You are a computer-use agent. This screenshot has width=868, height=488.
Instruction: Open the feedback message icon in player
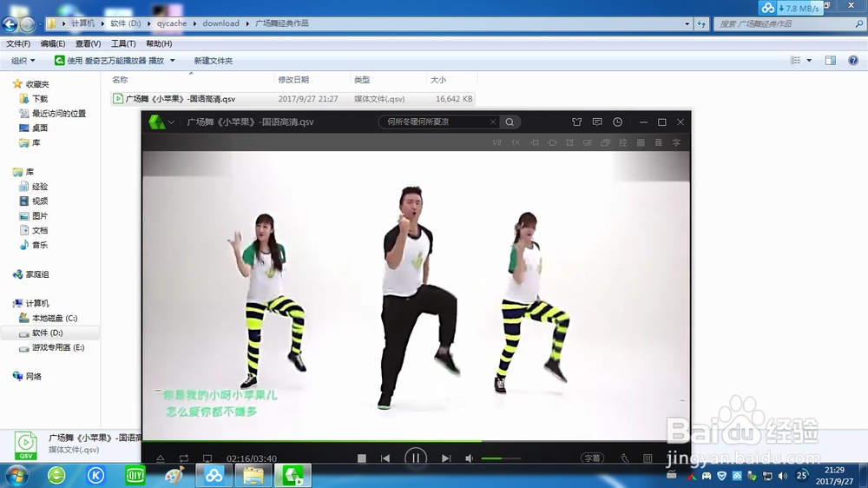coord(597,122)
